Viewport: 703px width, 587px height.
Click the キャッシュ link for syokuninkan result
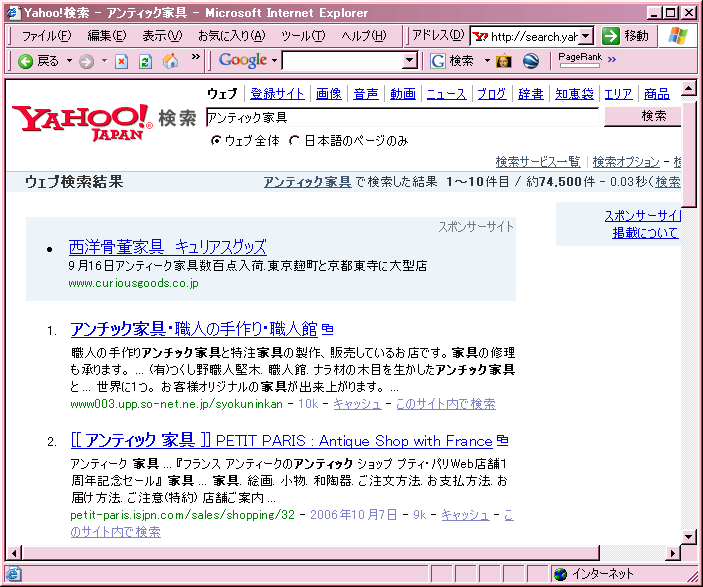[x=357, y=404]
